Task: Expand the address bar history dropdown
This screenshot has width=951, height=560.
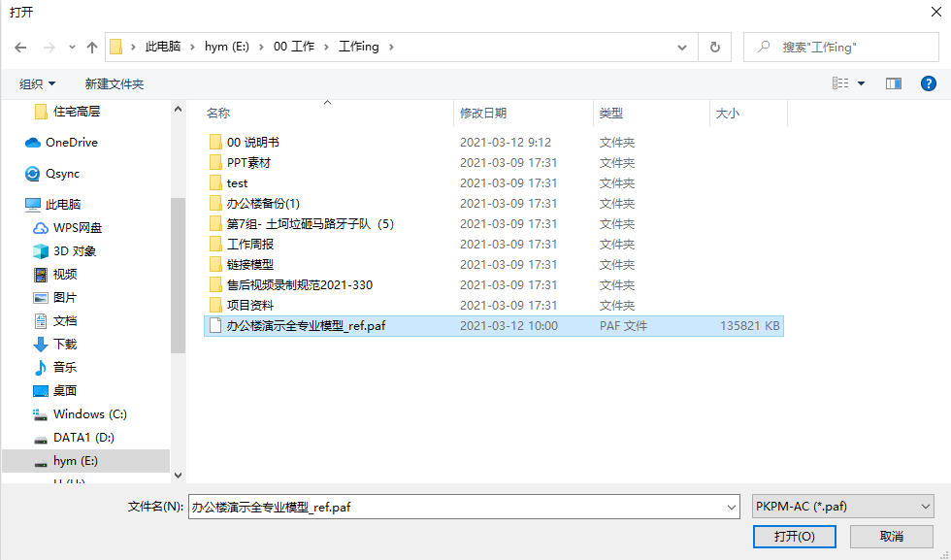Action: pyautogui.click(x=681, y=48)
